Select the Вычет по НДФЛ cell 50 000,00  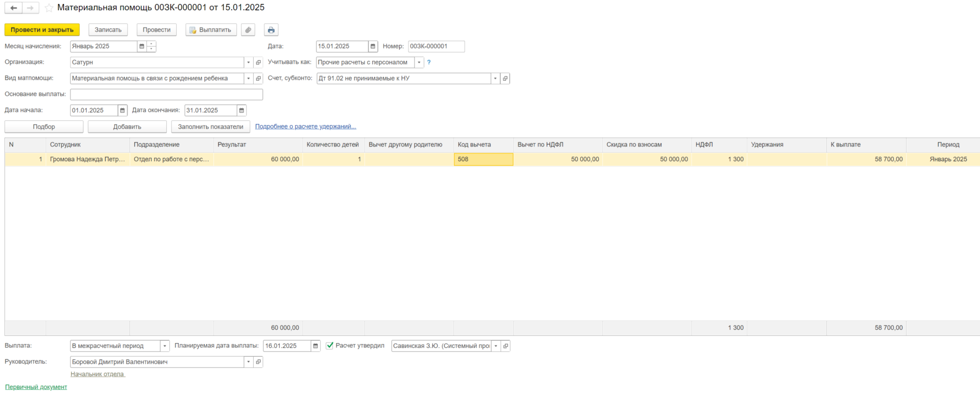point(558,159)
